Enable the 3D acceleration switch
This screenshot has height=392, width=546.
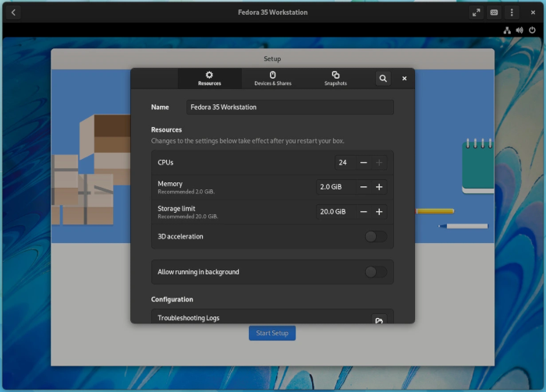point(375,236)
